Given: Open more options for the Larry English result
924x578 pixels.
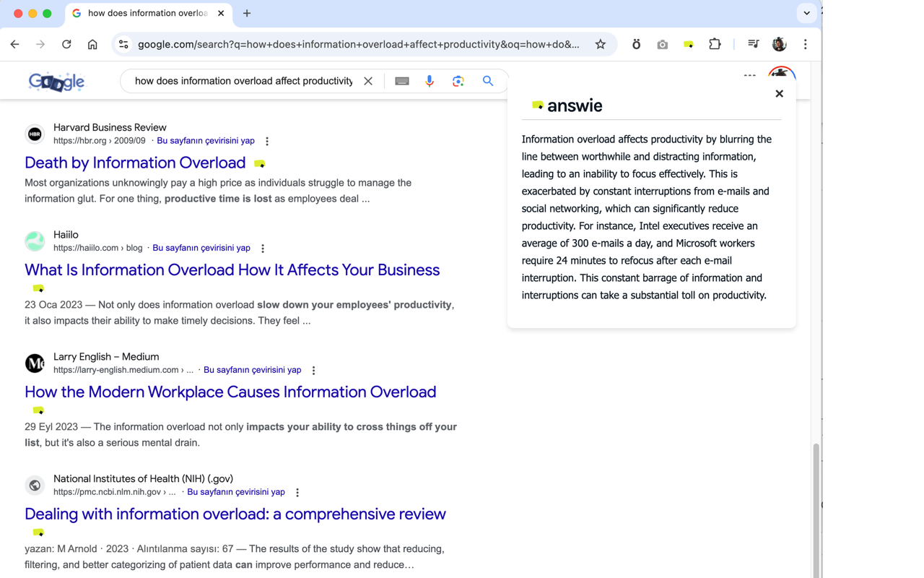Looking at the screenshot, I should [x=313, y=371].
